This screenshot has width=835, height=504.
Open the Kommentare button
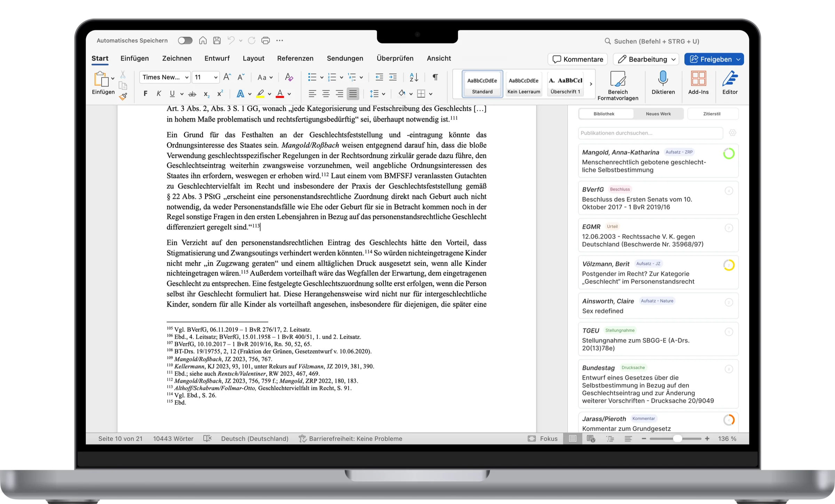578,59
